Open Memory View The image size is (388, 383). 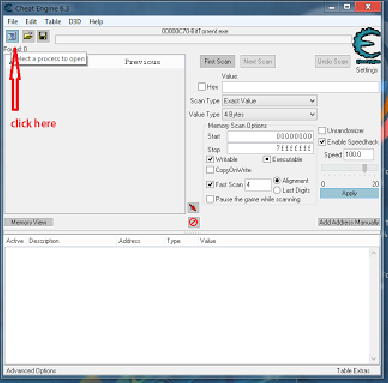coord(29,222)
